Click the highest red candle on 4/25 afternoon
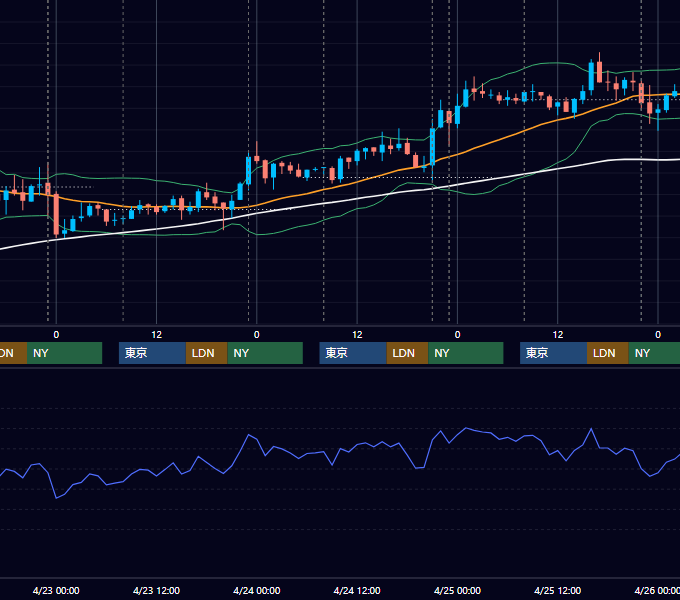The width and height of the screenshot is (680, 600). (599, 72)
